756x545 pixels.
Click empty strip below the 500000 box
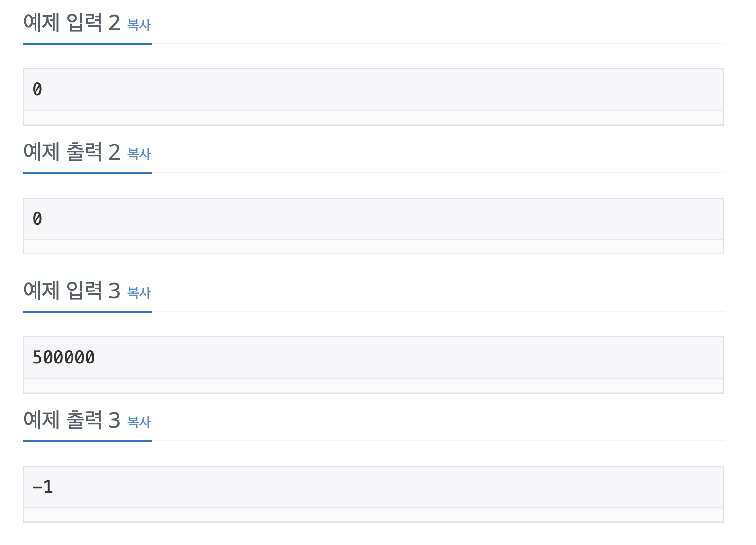pyautogui.click(x=374, y=385)
